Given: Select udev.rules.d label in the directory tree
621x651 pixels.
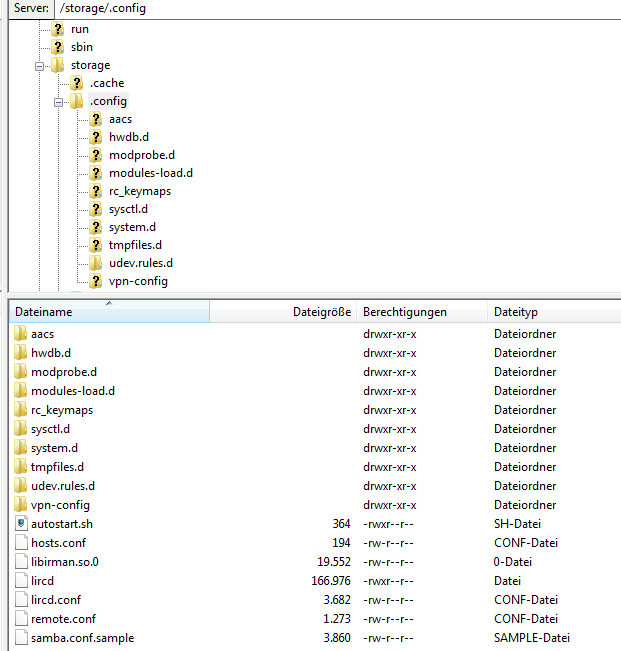Looking at the screenshot, I should click(x=141, y=263).
